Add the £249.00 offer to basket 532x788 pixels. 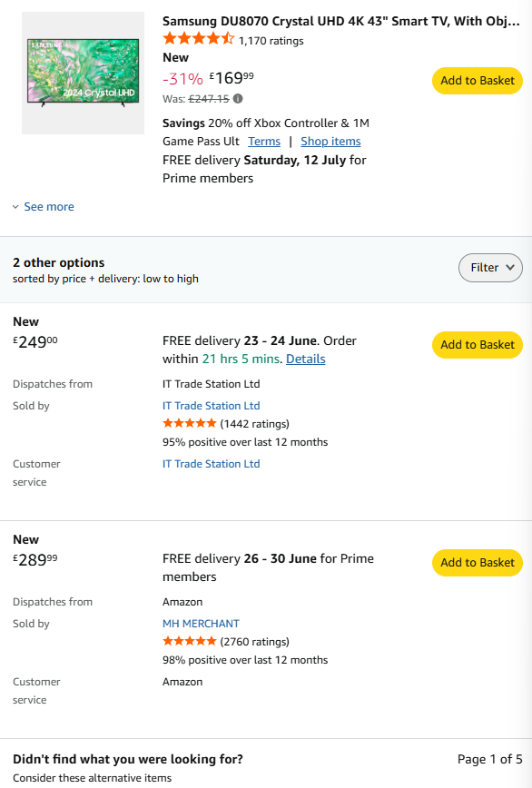point(478,345)
